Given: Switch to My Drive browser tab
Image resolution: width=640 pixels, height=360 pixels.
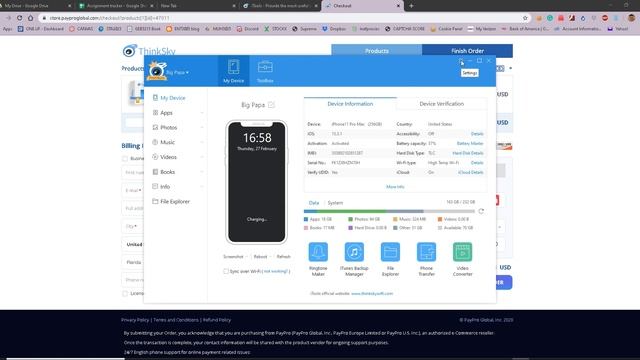Looking at the screenshot, I should click(x=36, y=6).
